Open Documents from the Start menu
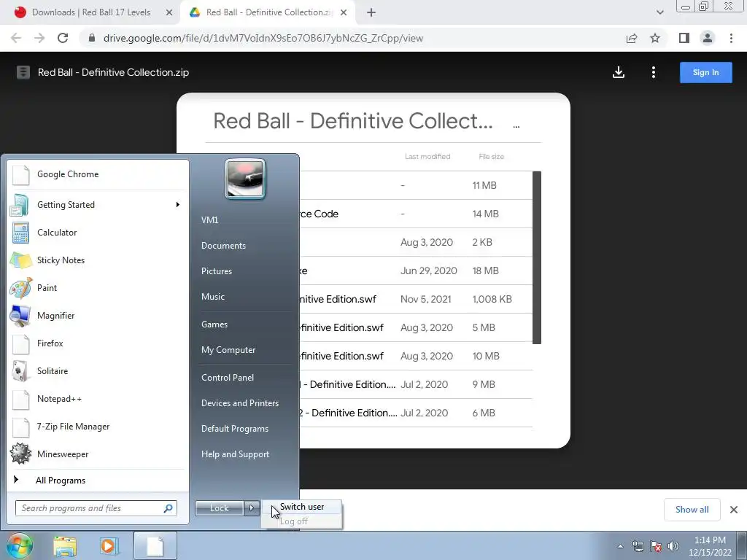The image size is (747, 560). coord(223,246)
